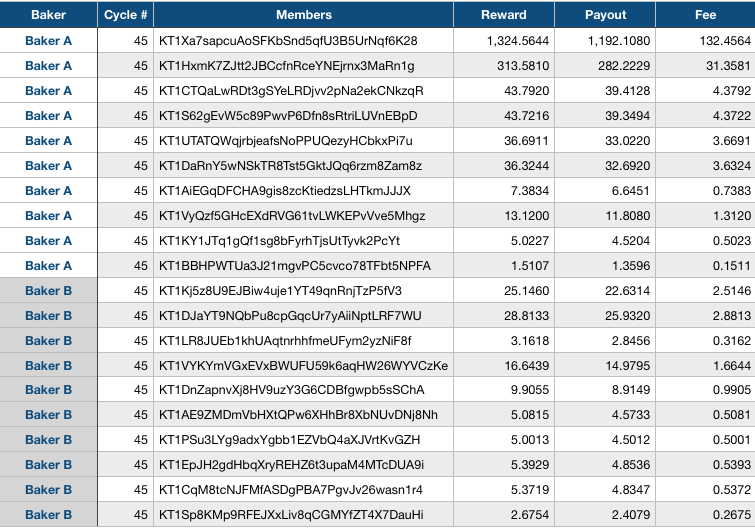Screen dimensions: 755x528
Task: Click reward value 36.3244
Action: tap(526, 166)
